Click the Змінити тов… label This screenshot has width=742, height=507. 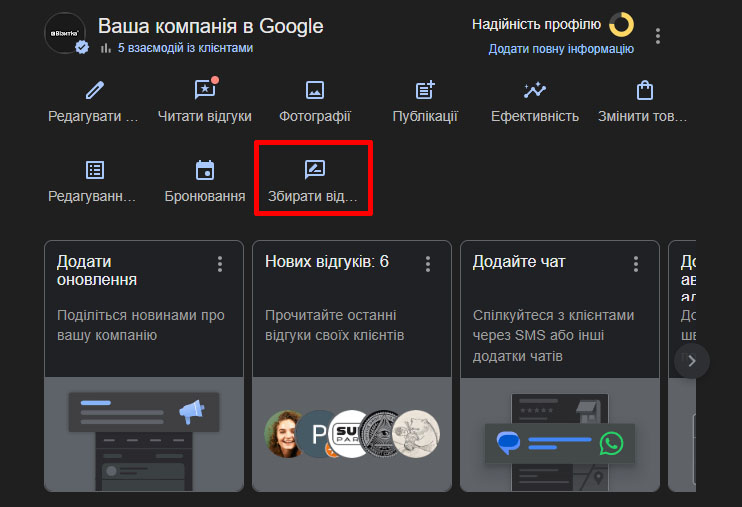(642, 116)
